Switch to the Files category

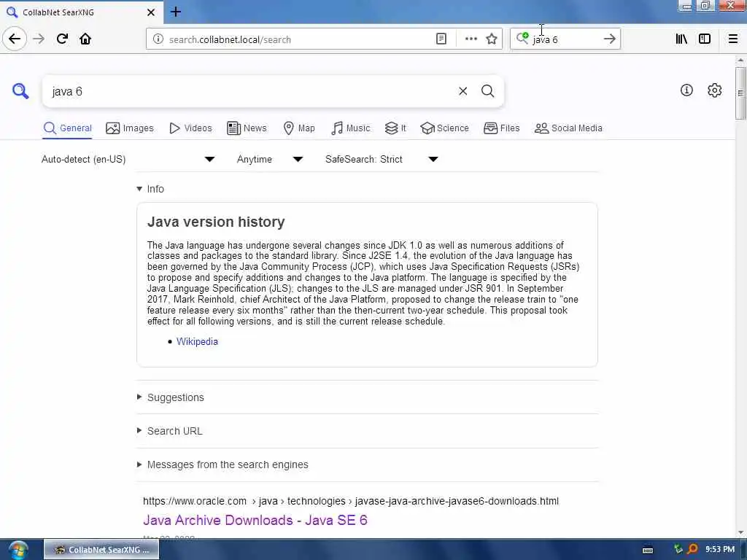[x=502, y=128]
